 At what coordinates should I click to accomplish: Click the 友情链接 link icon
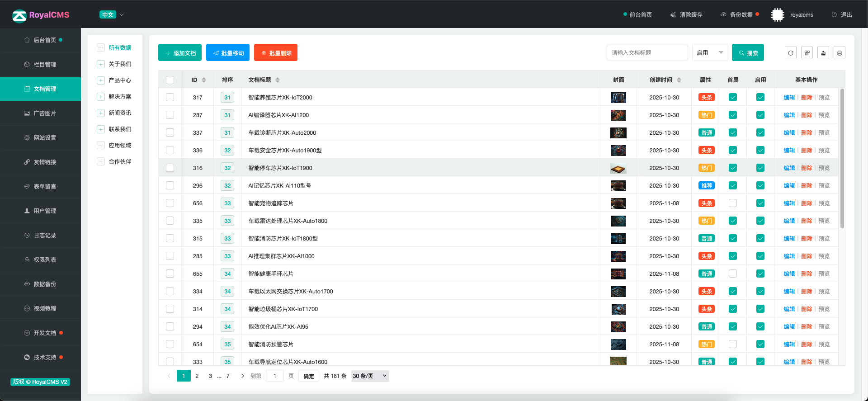pyautogui.click(x=27, y=162)
